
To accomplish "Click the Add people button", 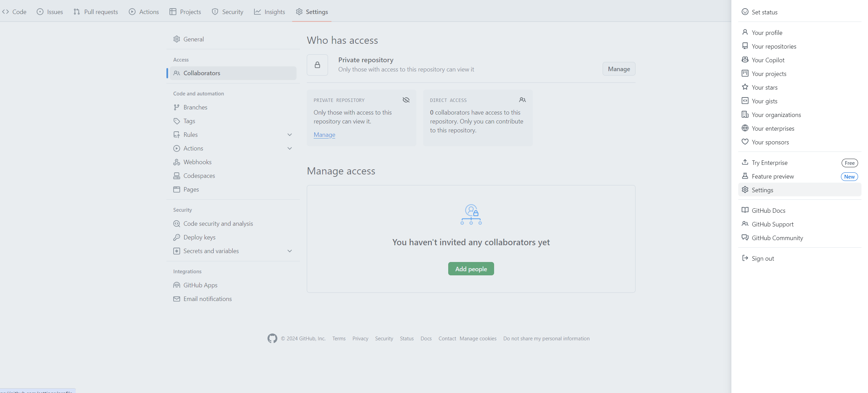I will point(471,269).
